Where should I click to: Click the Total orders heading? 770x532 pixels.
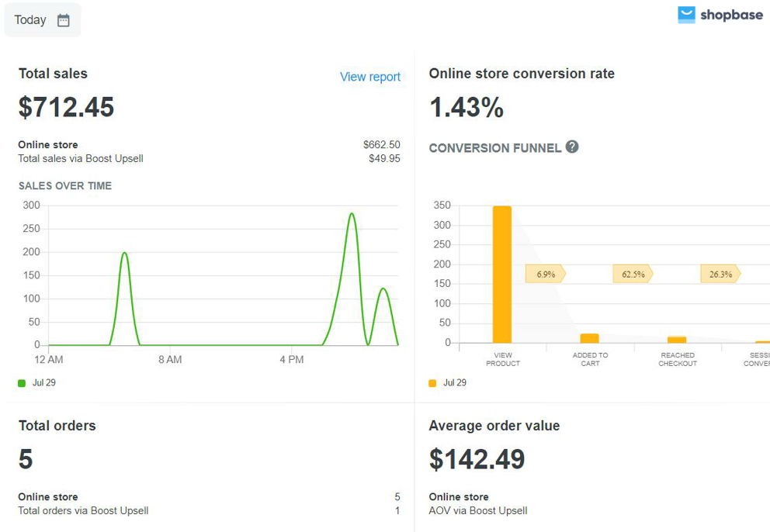57,426
